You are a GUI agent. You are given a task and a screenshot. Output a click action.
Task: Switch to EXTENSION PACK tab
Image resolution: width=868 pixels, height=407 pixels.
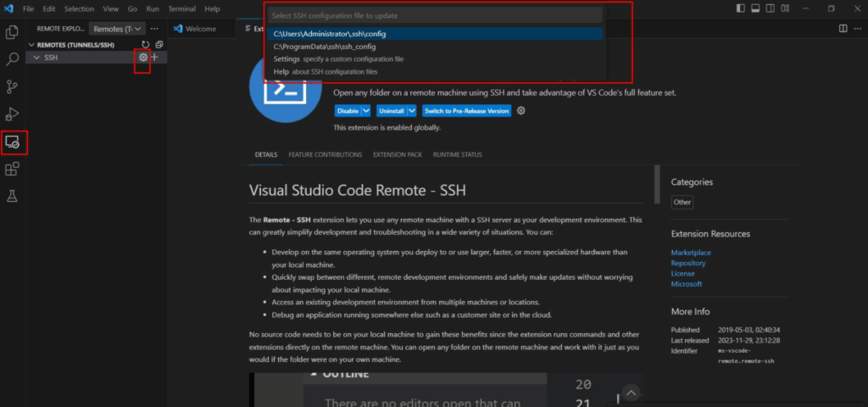tap(398, 154)
